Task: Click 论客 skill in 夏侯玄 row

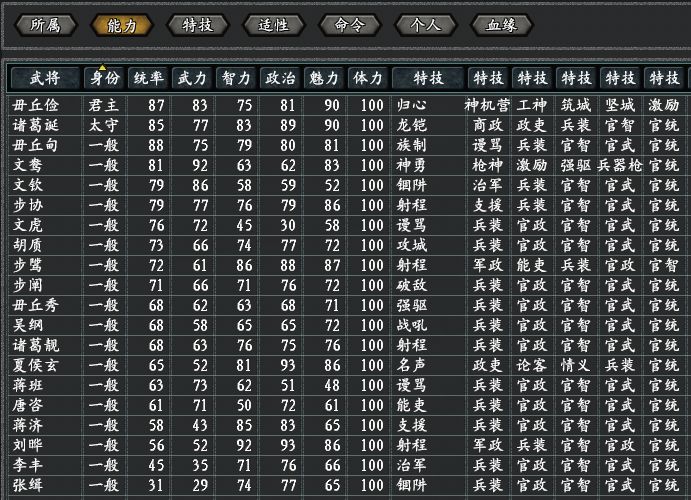Action: [532, 365]
